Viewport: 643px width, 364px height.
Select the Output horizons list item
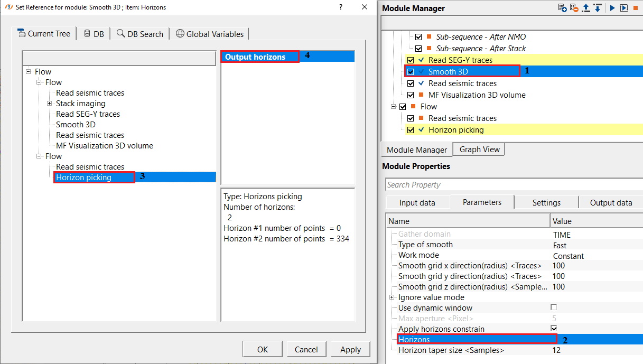287,57
